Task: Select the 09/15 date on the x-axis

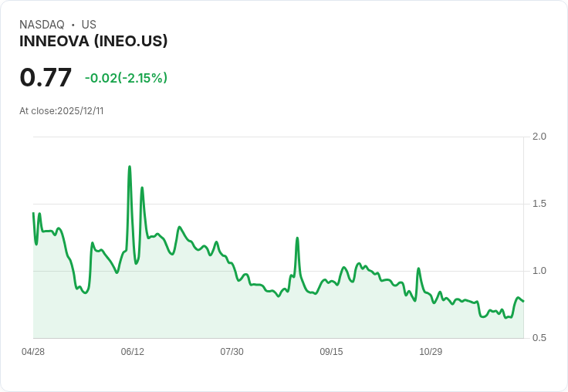Action: (331, 352)
